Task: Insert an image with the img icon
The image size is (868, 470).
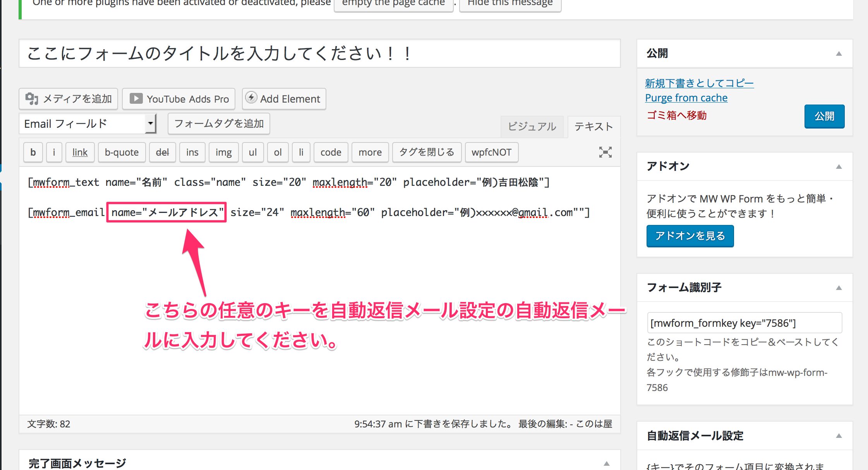Action: pos(223,152)
